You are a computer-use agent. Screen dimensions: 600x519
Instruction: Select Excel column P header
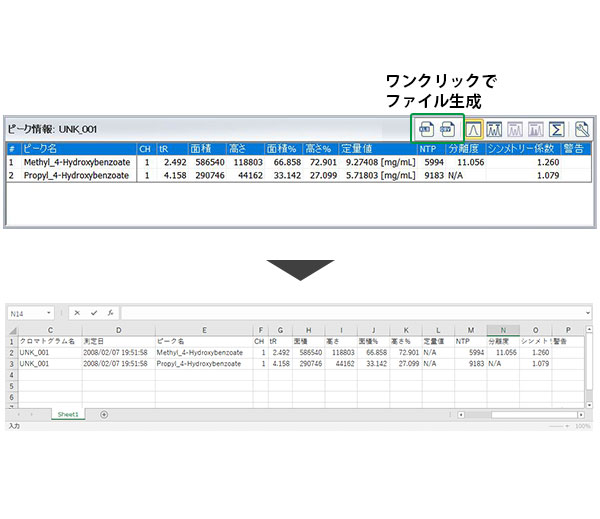568,330
